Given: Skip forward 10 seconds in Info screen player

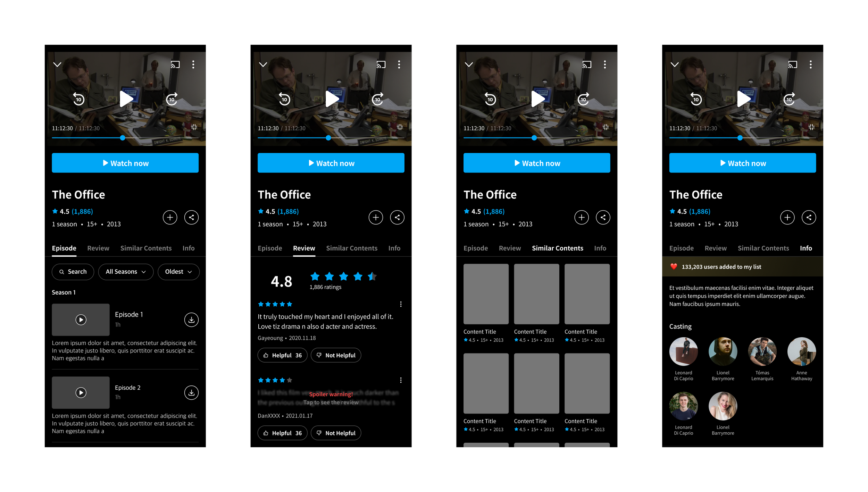Looking at the screenshot, I should click(x=789, y=99).
